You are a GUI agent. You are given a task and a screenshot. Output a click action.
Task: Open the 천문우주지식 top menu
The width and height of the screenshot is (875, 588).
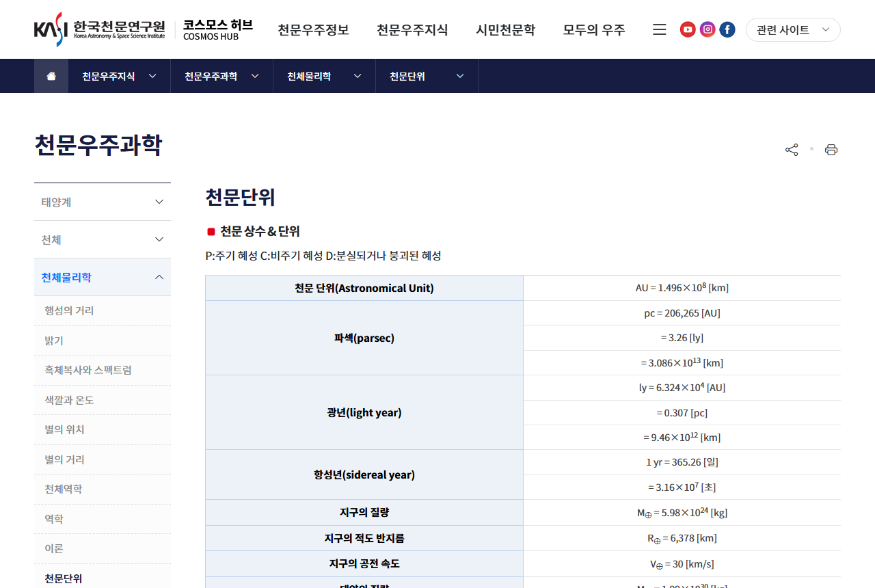pos(412,29)
